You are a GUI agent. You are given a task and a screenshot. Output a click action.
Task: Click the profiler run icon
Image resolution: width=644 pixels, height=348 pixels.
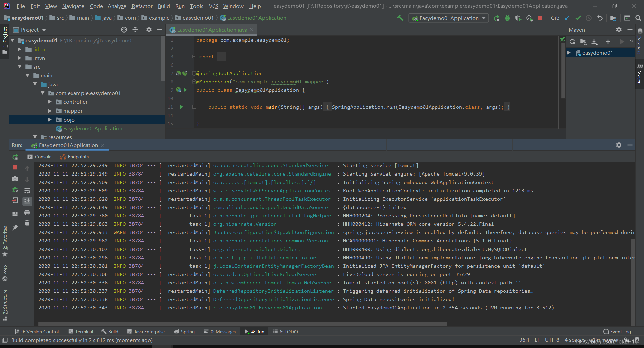pyautogui.click(x=529, y=18)
